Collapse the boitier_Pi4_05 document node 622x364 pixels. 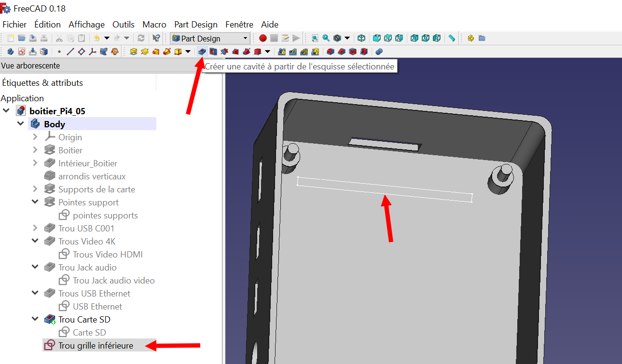pyautogui.click(x=6, y=111)
